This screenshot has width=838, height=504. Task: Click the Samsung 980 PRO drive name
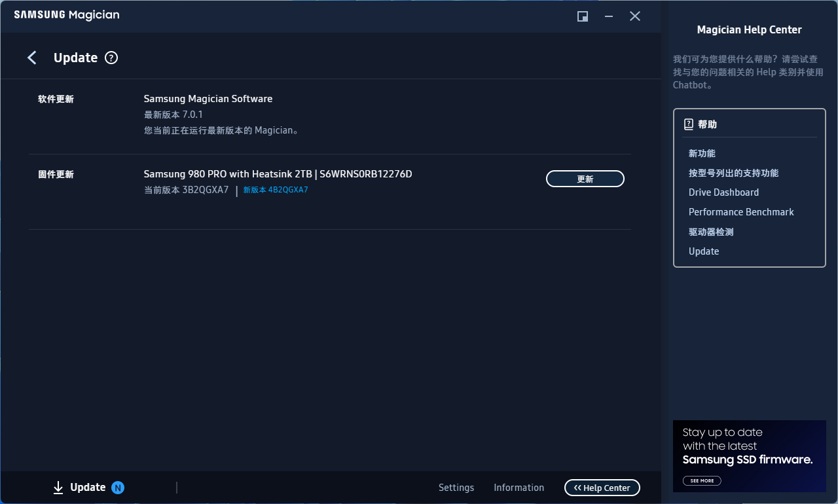278,174
